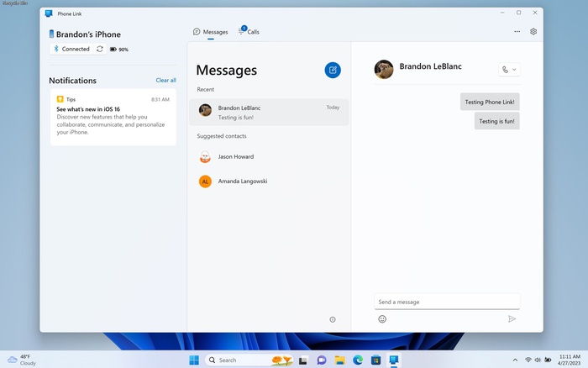Click the Send a message field
The width and height of the screenshot is (588, 368).
(x=447, y=302)
